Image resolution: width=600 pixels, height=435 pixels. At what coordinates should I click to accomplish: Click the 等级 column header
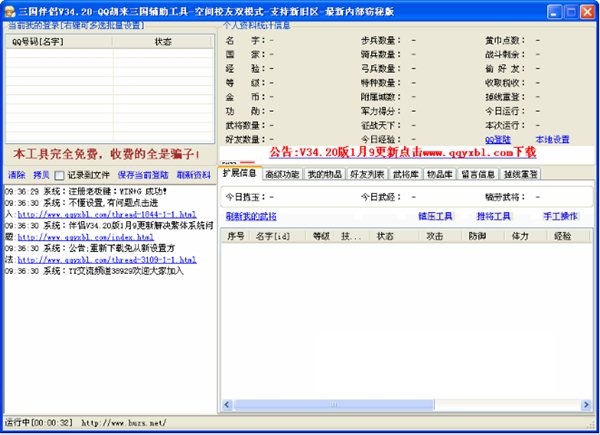click(x=321, y=236)
